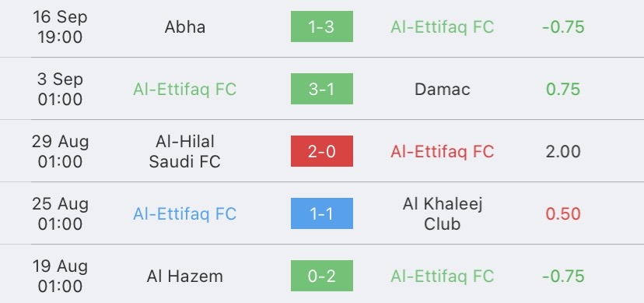
Task: Click Al-Ettifaq FC in the 3 Sep row
Action: tap(185, 90)
